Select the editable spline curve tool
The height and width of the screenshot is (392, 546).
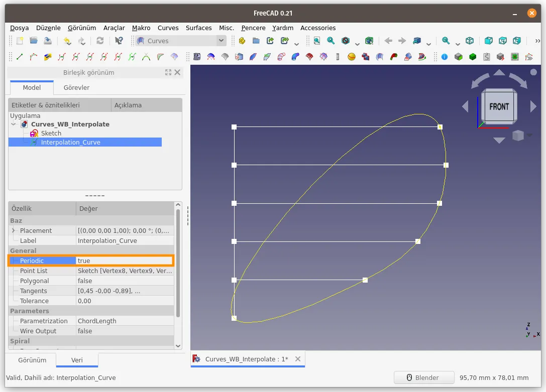34,57
